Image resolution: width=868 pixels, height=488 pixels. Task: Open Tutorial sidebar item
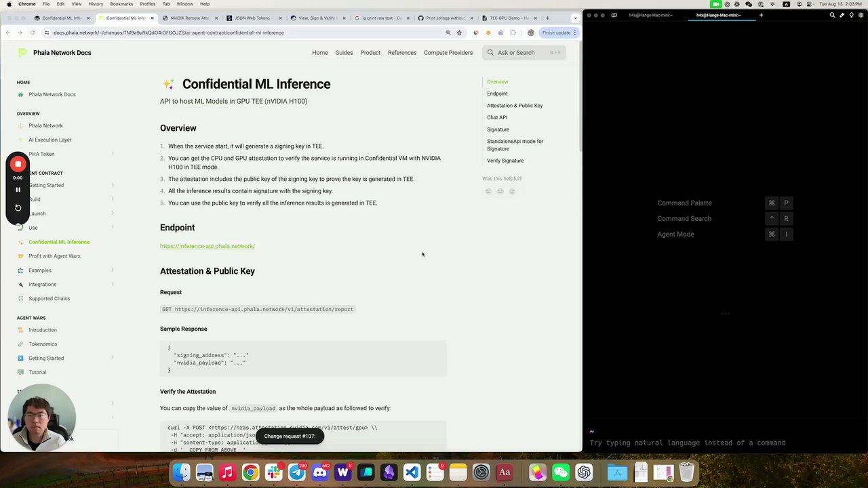point(37,373)
